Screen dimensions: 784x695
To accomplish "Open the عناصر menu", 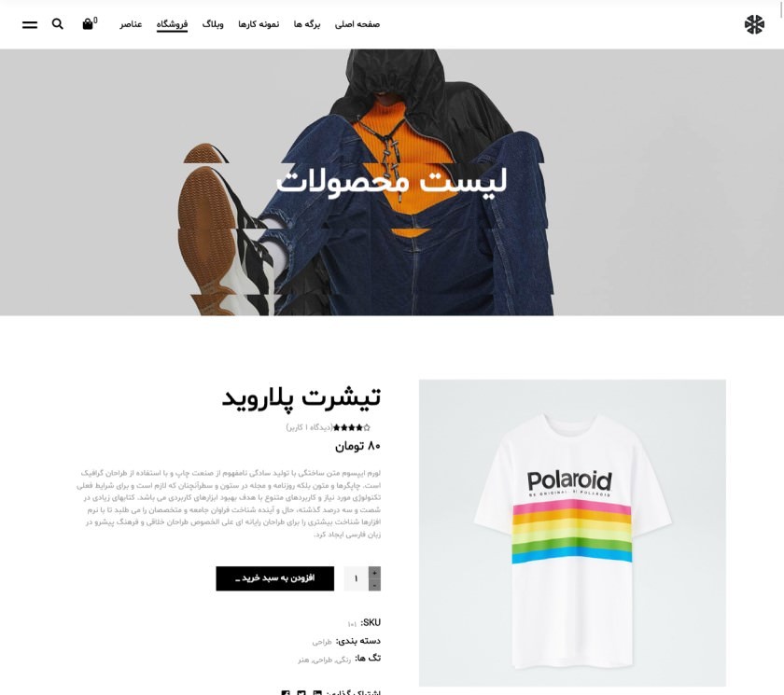I will point(131,24).
